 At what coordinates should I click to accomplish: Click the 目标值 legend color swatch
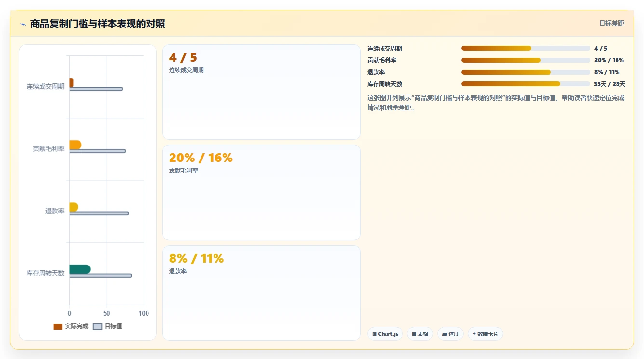point(97,327)
